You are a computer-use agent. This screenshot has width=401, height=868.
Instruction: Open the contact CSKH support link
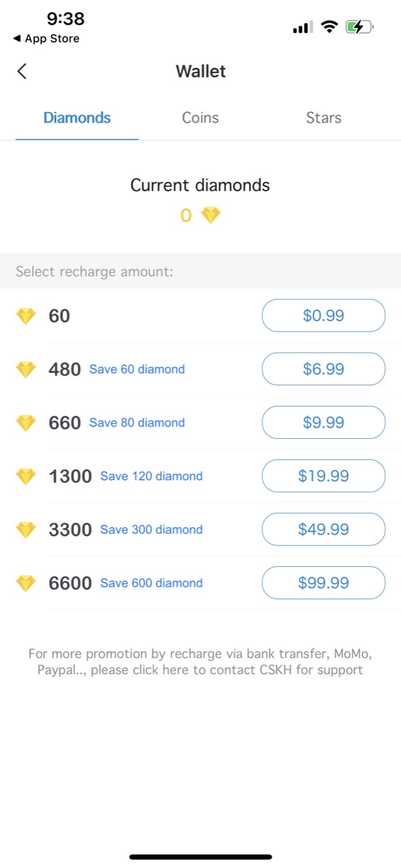(200, 662)
